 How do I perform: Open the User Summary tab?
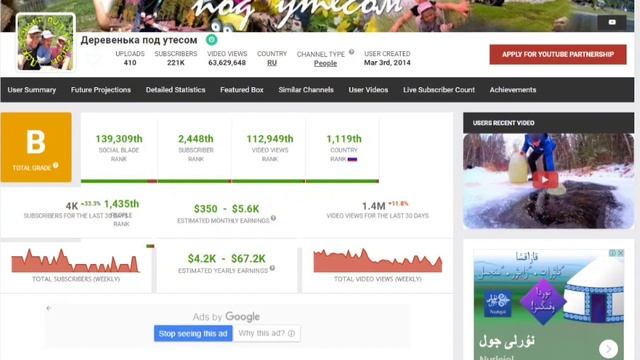[32, 90]
